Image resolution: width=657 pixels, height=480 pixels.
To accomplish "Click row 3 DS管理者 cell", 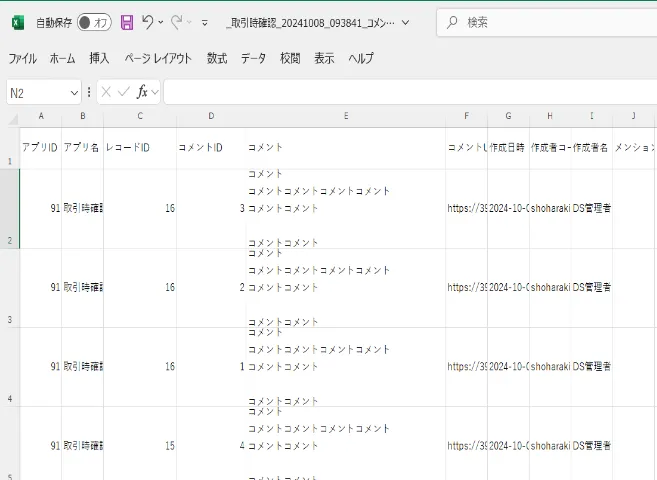I will point(592,288).
